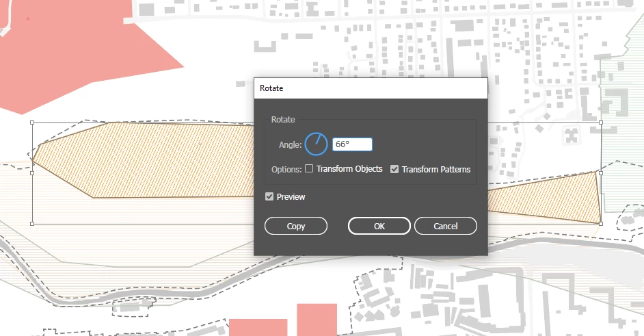Click the left-middle bounding box handle
Image resolution: width=644 pixels, height=336 pixels.
pos(32,173)
